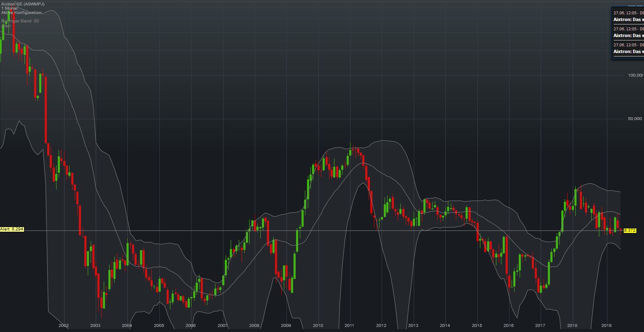Select the "1 Monat" timeframe label
Image resolution: width=644 pixels, height=332 pixels.
pyautogui.click(x=10, y=8)
